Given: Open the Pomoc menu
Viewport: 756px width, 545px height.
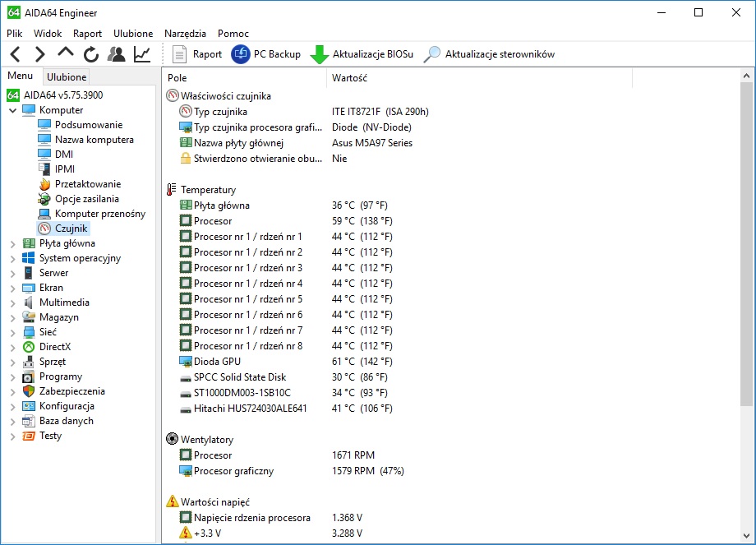Looking at the screenshot, I should (233, 33).
